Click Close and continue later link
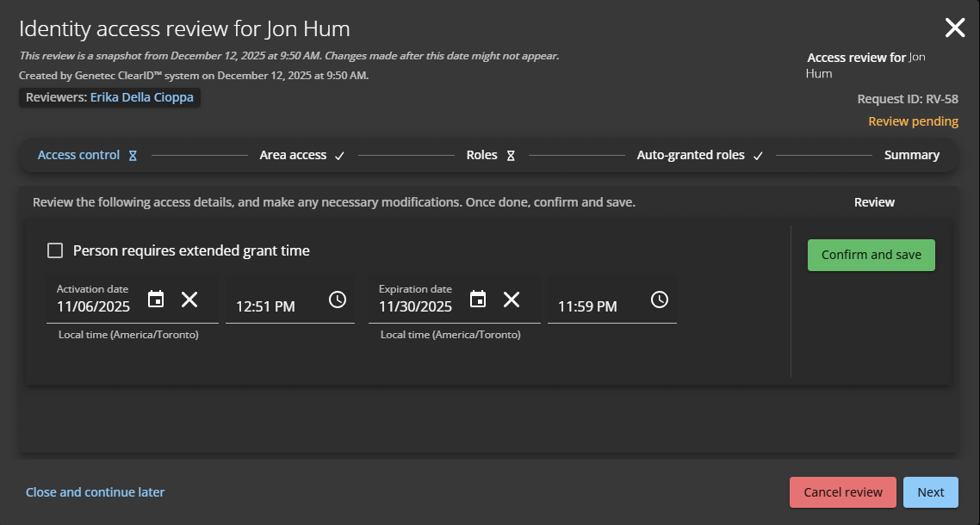The image size is (980, 525). (95, 492)
